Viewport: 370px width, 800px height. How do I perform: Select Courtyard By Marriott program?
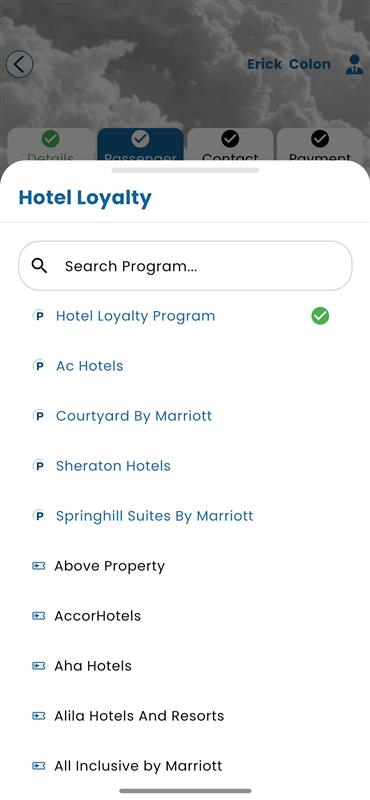pos(134,416)
